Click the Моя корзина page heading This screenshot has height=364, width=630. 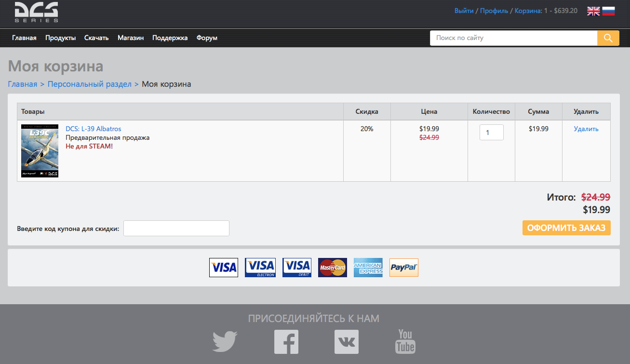pos(56,66)
